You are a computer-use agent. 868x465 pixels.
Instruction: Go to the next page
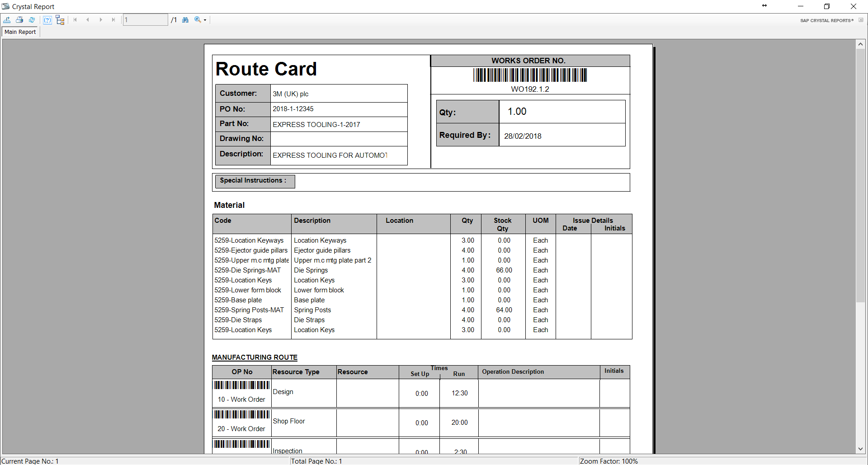(x=100, y=20)
